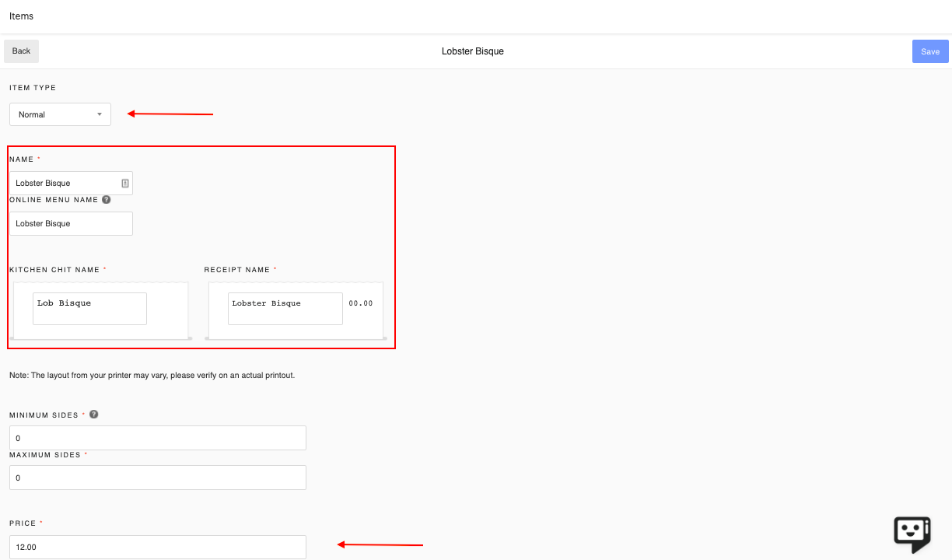Click the small icon inside the Name field

pyautogui.click(x=126, y=182)
